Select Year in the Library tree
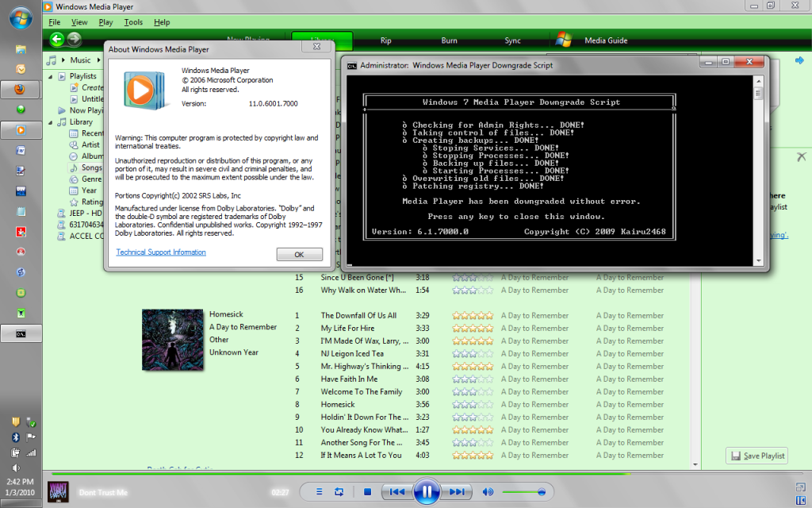The width and height of the screenshot is (812, 508). 89,190
